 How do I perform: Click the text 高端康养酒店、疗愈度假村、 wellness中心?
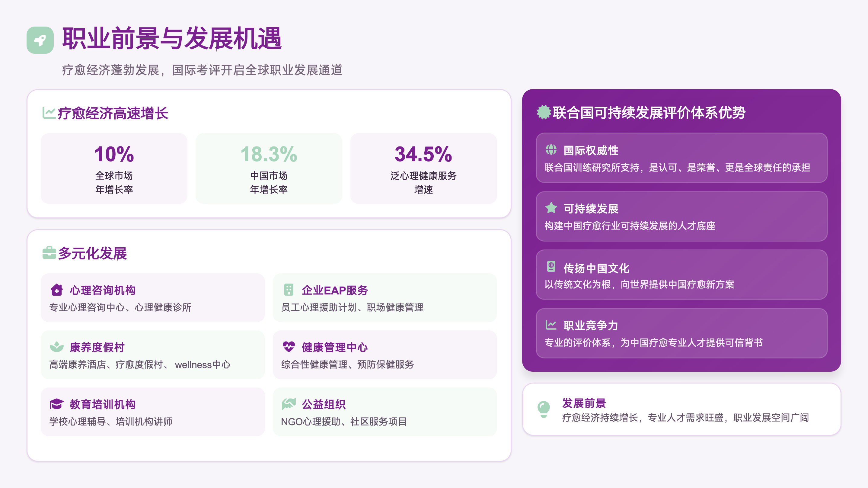pyautogui.click(x=140, y=364)
